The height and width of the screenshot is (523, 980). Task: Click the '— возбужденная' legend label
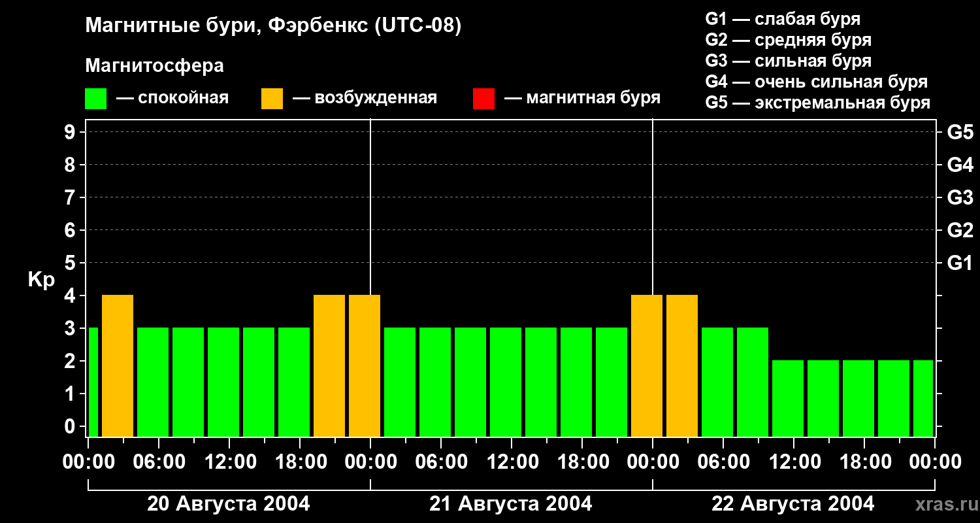coord(365,98)
